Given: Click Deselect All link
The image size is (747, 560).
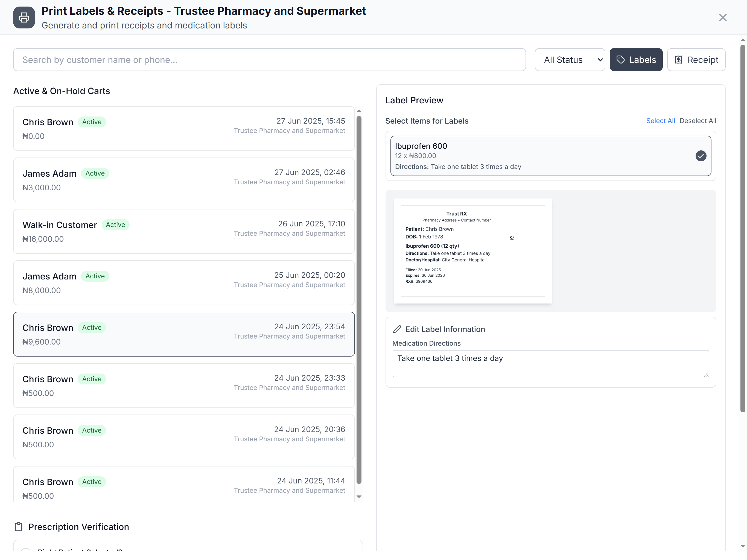Looking at the screenshot, I should point(698,121).
